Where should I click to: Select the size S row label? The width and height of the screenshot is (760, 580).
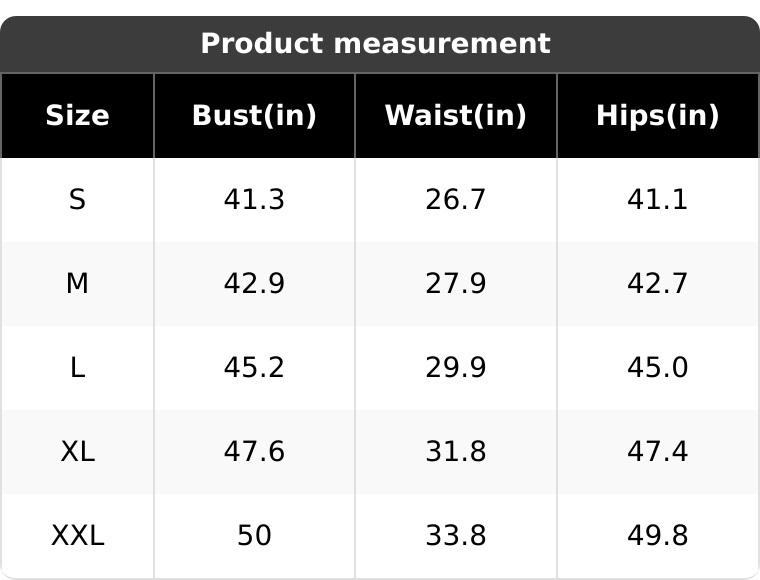(x=77, y=200)
